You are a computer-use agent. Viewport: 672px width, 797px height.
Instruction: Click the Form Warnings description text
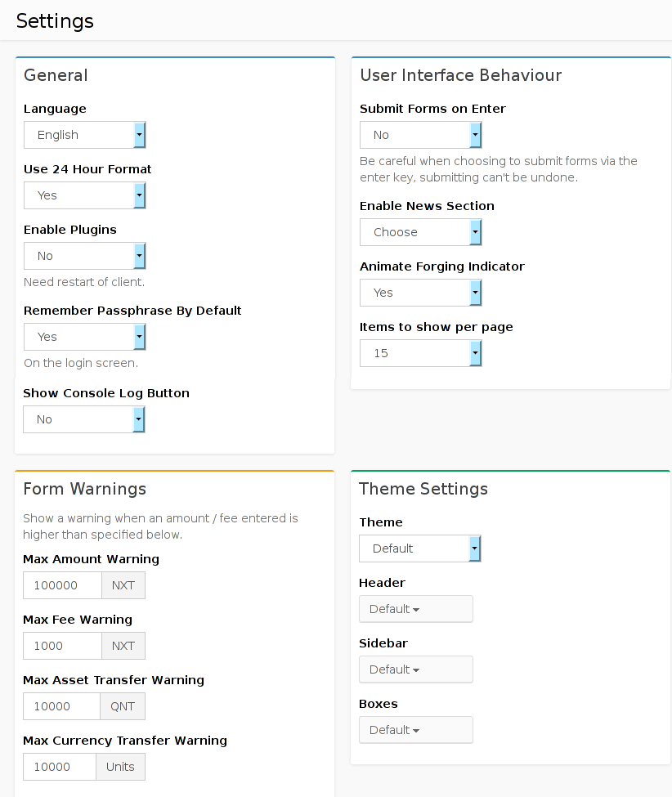160,526
